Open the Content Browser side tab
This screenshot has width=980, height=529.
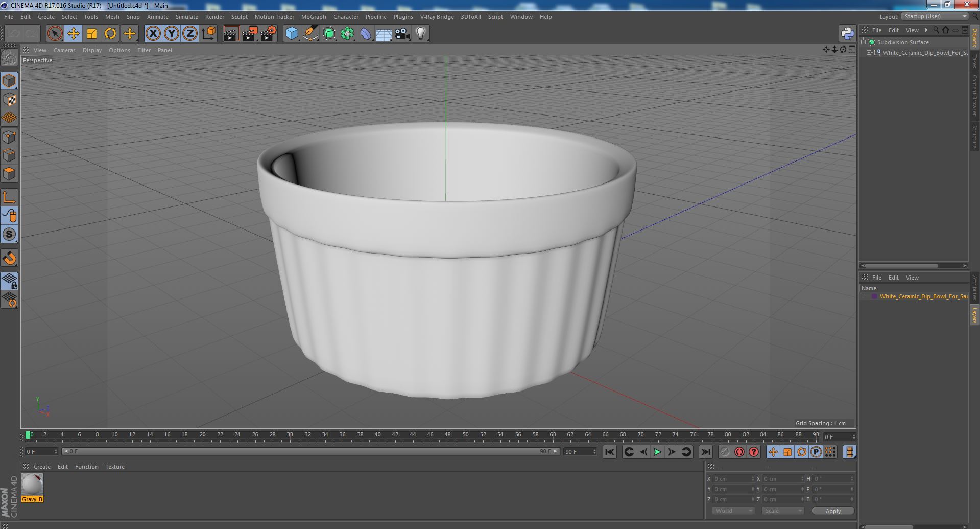(x=974, y=95)
